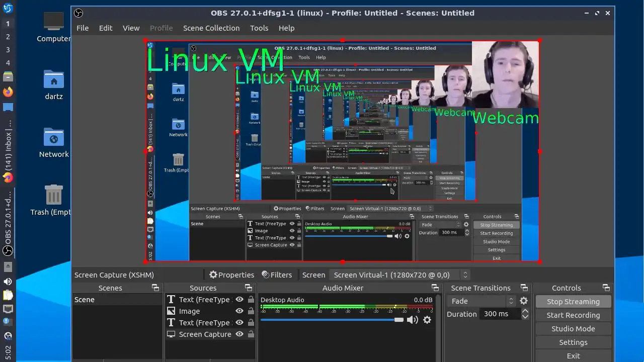Click Stop Streaming button
Image resolution: width=644 pixels, height=362 pixels.
point(573,301)
